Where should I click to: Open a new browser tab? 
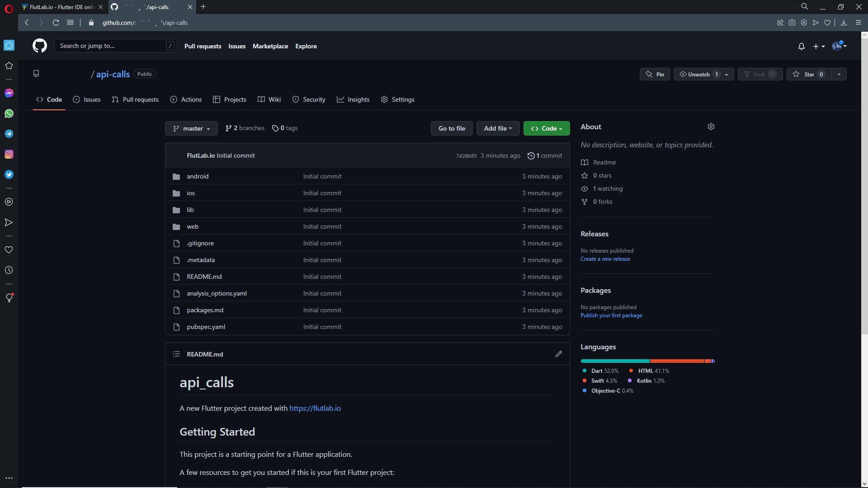[x=203, y=7]
